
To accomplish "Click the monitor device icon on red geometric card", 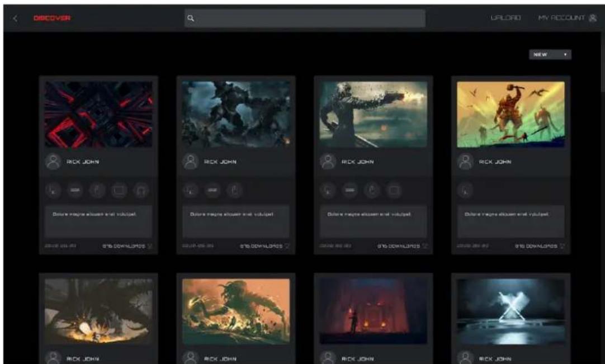I will coord(119,190).
